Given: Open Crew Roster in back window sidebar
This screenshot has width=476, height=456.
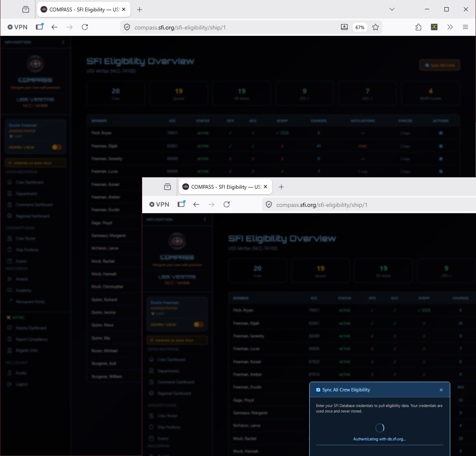Looking at the screenshot, I should (x=25, y=239).
